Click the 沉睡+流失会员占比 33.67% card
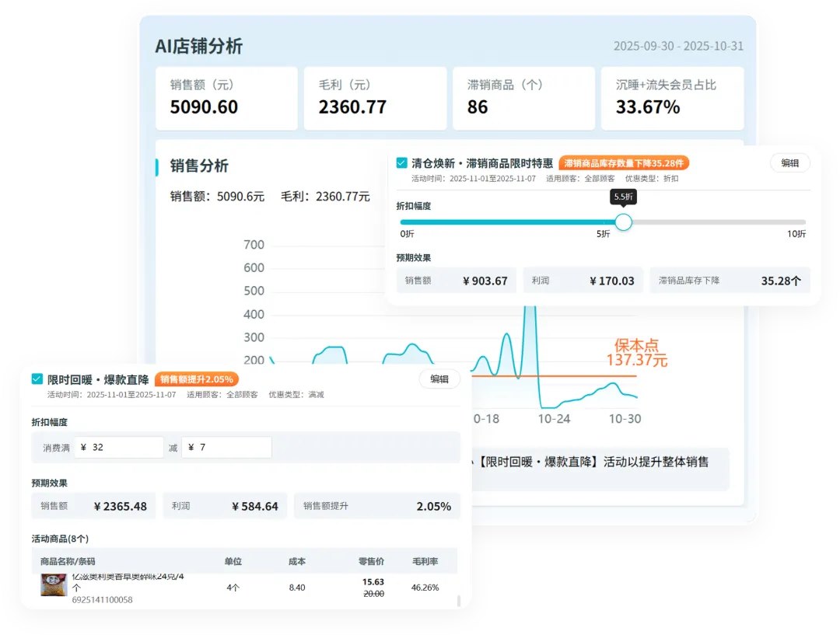This screenshot has width=840, height=635. (x=672, y=98)
